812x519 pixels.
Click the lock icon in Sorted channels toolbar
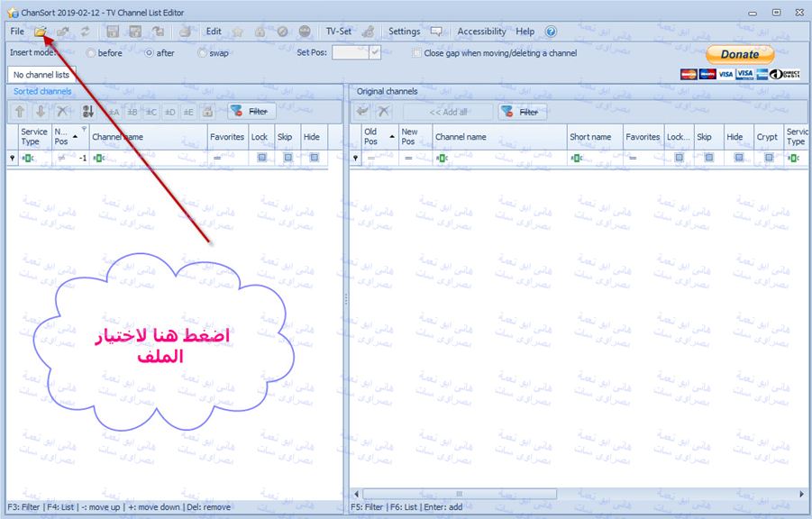click(207, 112)
